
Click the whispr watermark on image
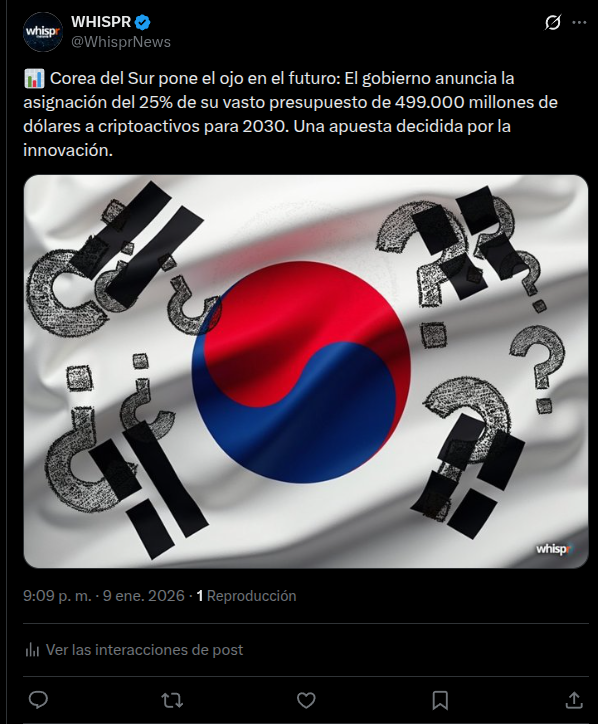coord(554,549)
